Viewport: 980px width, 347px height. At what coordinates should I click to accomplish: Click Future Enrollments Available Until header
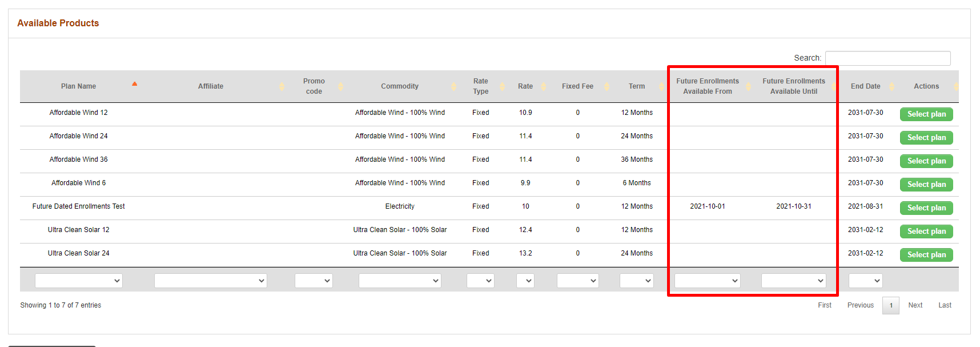click(x=794, y=86)
